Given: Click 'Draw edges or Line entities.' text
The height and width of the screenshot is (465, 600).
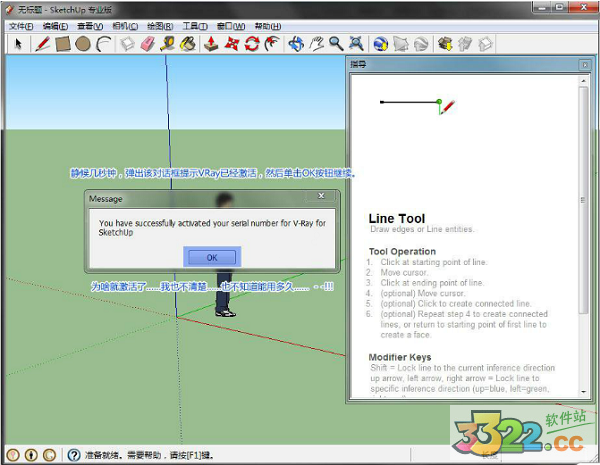Looking at the screenshot, I should [x=422, y=229].
